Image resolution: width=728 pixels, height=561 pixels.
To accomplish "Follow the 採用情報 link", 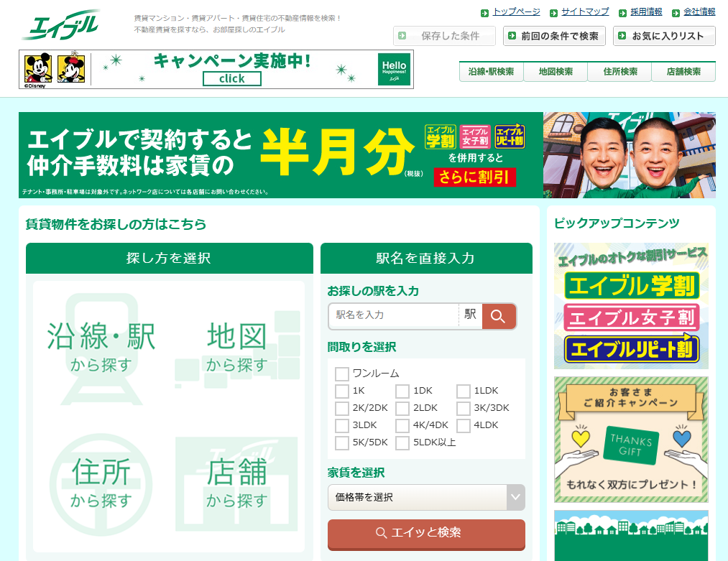I will tap(646, 11).
